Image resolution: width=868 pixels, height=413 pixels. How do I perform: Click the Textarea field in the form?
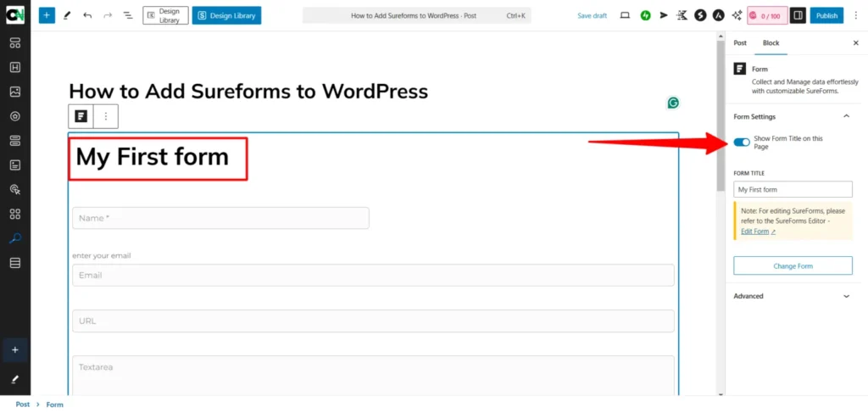(373, 375)
